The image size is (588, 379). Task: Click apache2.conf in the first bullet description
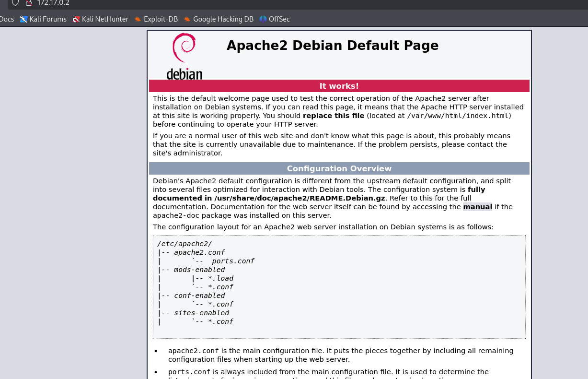tap(194, 351)
